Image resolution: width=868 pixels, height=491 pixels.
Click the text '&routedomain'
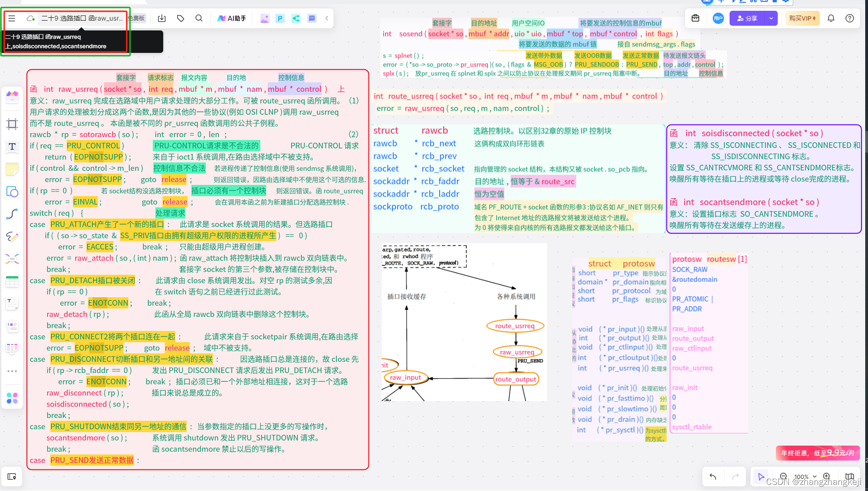[x=694, y=279]
